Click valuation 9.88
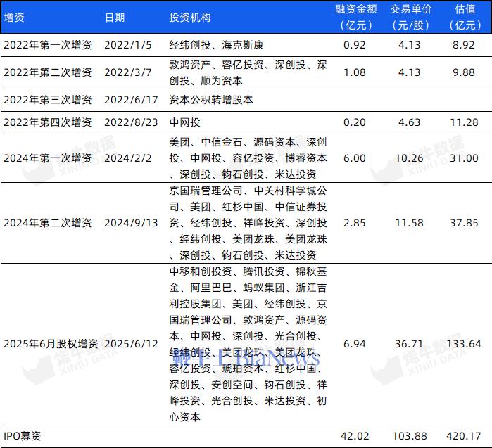492x448 pixels. (x=464, y=72)
